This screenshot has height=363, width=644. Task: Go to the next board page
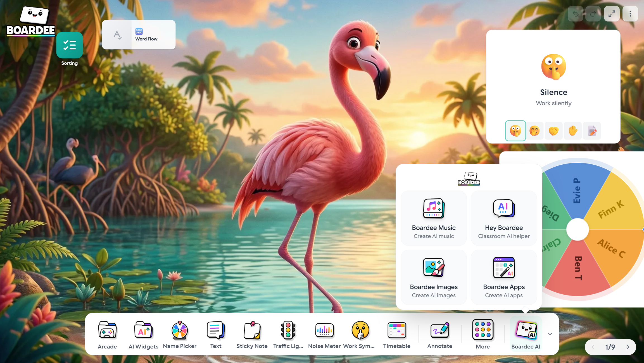(x=628, y=347)
